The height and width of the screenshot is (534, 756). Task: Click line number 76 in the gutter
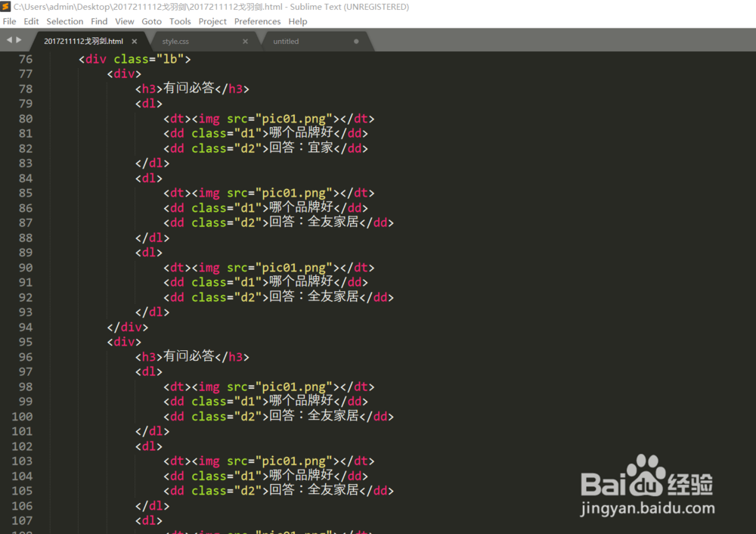click(26, 59)
